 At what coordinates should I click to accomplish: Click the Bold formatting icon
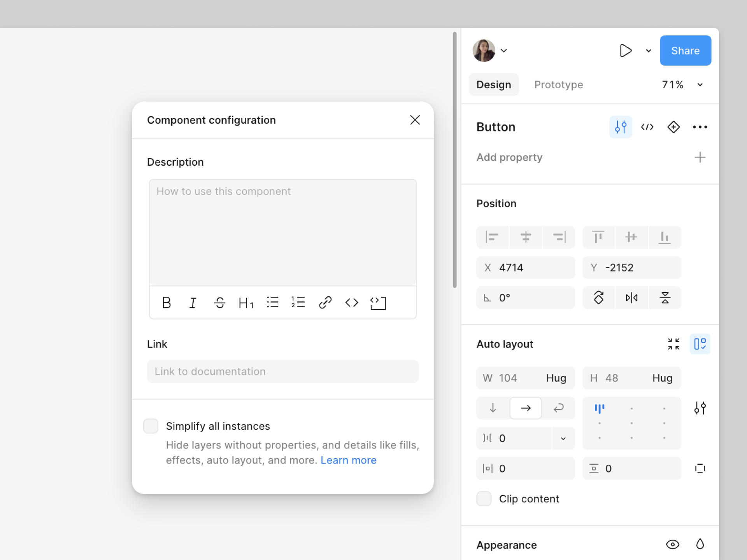[x=167, y=303]
